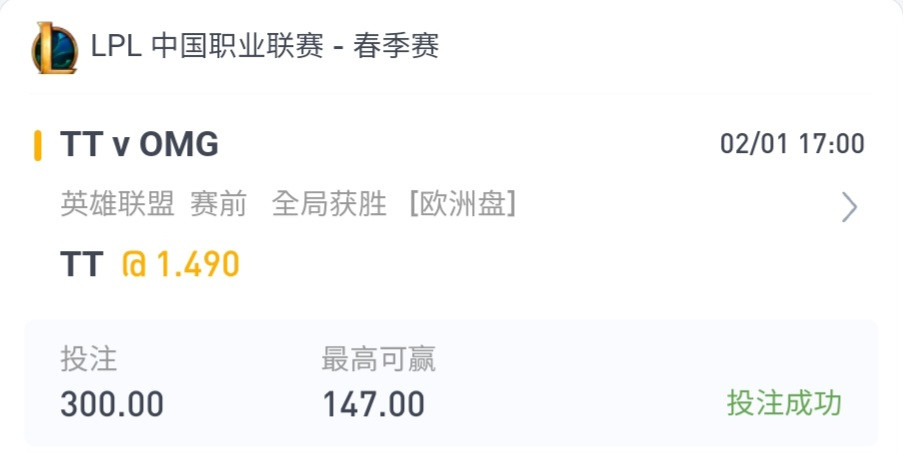Click the 投注 stake label

tap(89, 359)
